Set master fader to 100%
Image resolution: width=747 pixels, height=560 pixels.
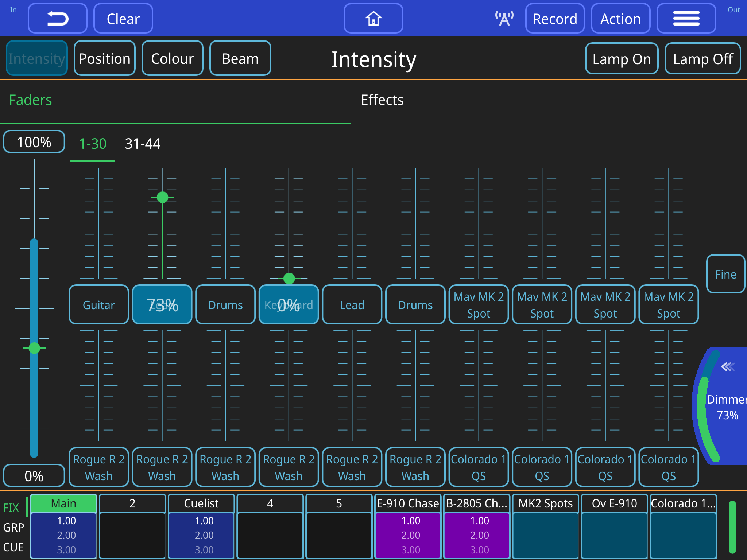(x=34, y=142)
